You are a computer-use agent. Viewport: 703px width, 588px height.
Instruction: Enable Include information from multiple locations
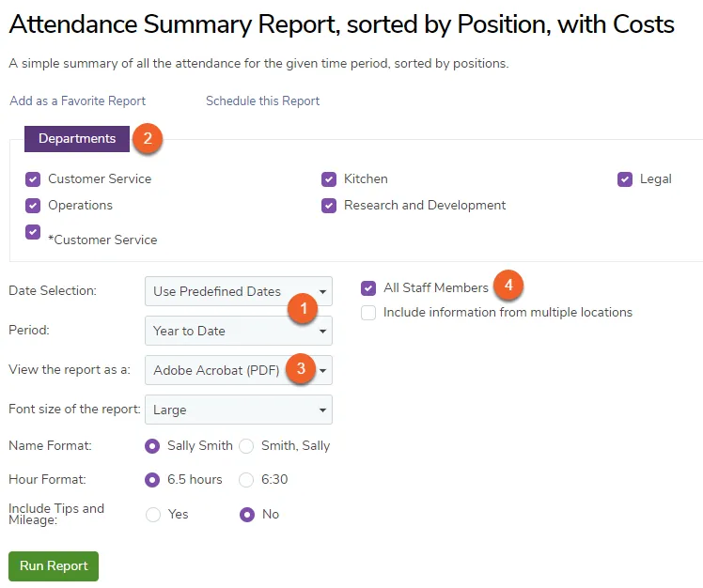368,313
